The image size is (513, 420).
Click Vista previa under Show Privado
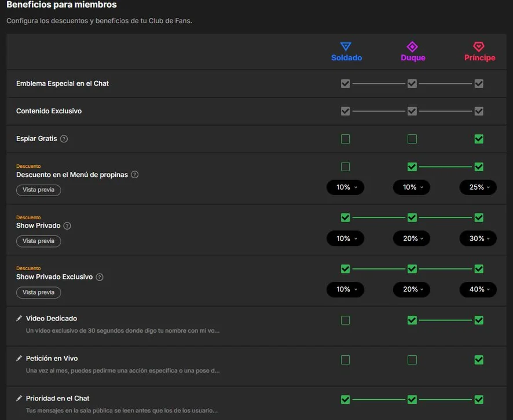(x=39, y=241)
